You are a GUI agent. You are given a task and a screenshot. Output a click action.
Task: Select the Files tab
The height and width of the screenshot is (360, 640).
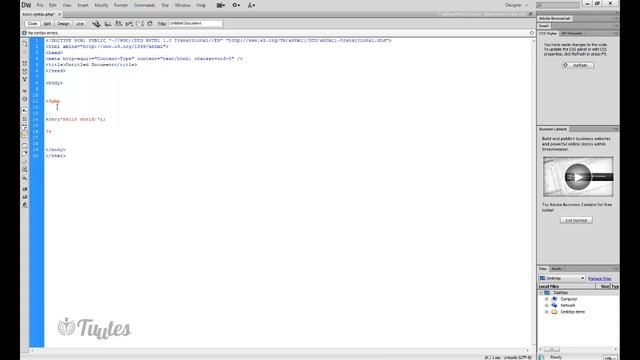[x=543, y=269]
